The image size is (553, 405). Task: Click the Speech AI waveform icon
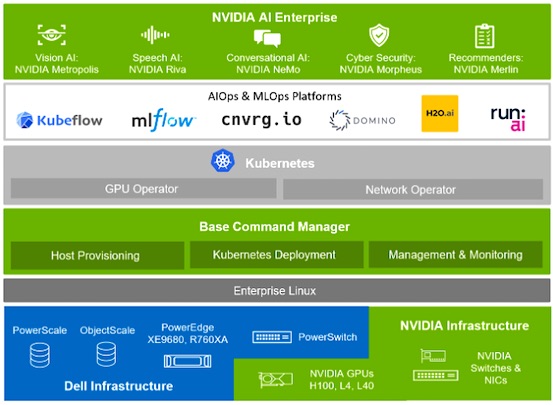click(x=155, y=35)
